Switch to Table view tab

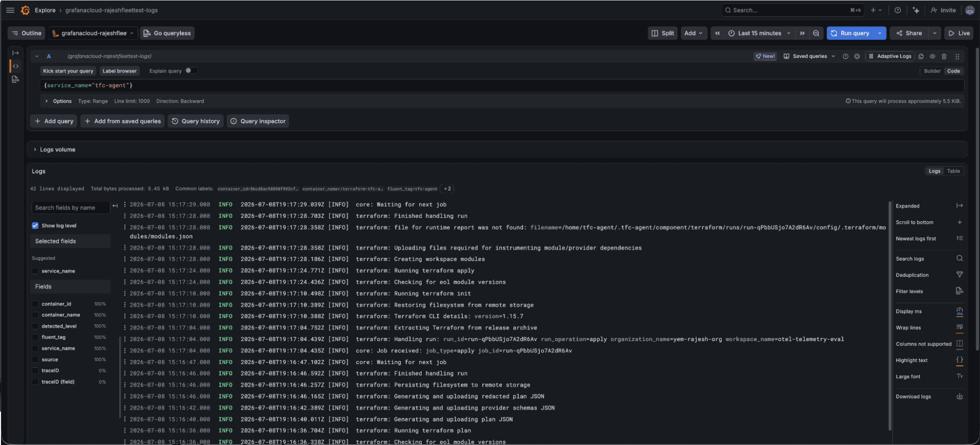click(954, 171)
